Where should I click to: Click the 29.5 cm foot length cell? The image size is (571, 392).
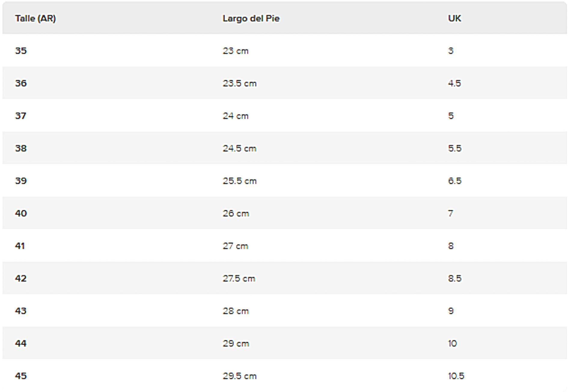pos(240,376)
